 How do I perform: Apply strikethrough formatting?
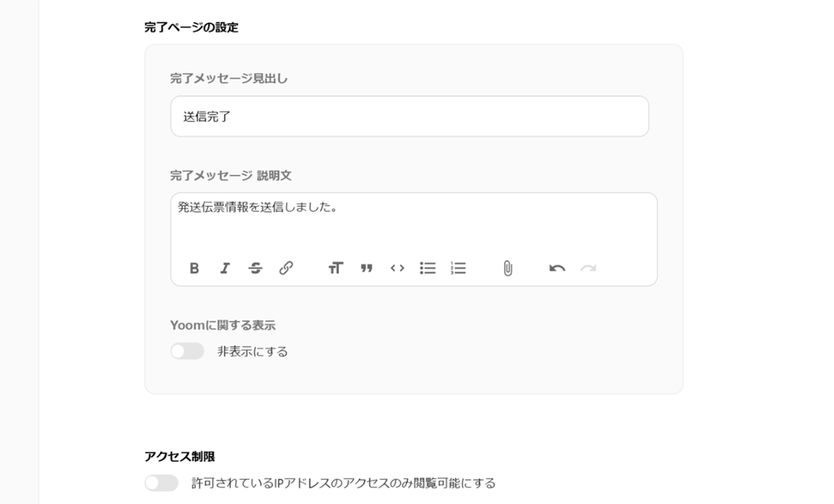coord(255,268)
